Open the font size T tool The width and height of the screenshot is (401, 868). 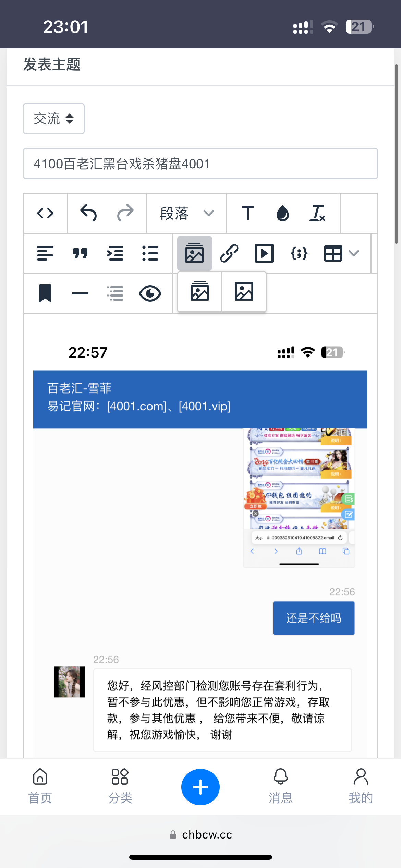[247, 213]
